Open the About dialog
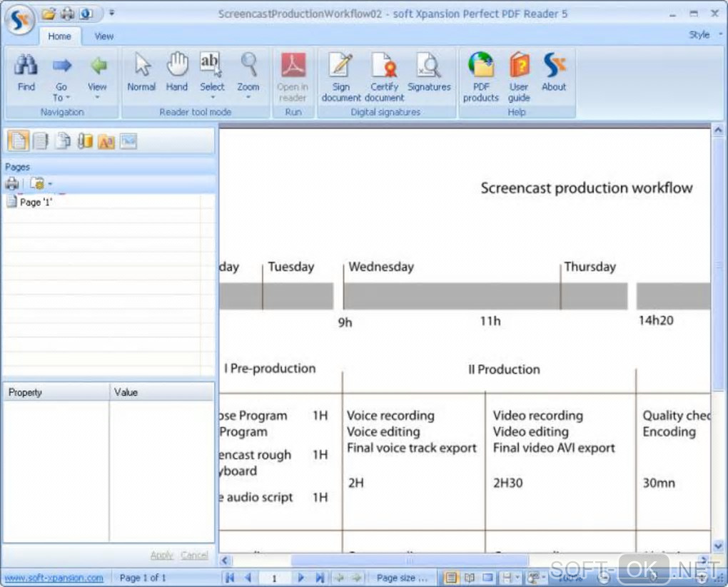Screen dimensions: 728x587 point(554,72)
